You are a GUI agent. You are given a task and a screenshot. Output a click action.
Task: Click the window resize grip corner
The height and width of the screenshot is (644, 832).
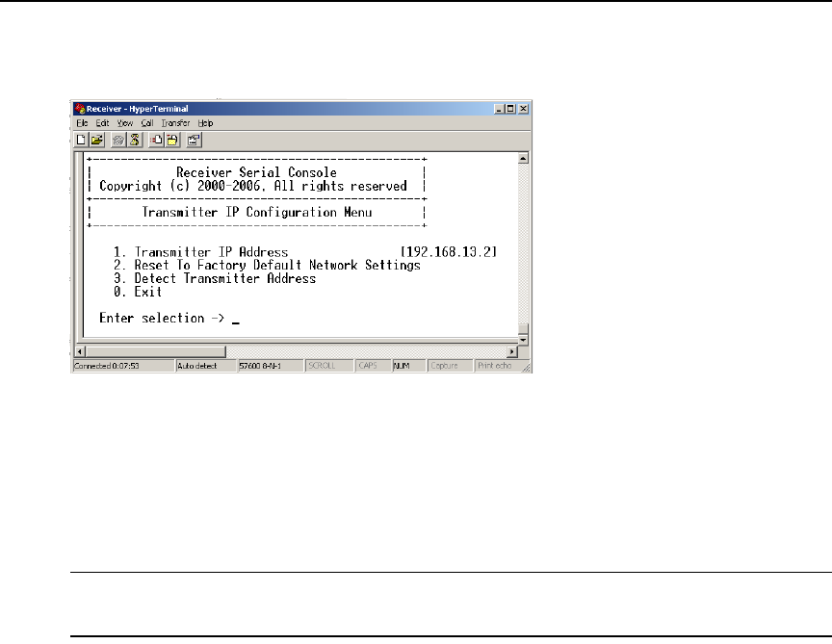coord(527,368)
